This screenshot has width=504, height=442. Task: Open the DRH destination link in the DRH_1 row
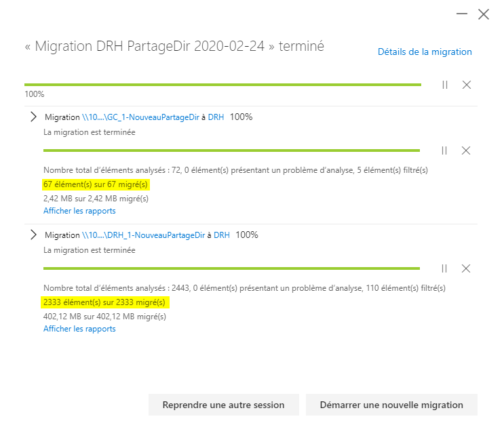222,235
